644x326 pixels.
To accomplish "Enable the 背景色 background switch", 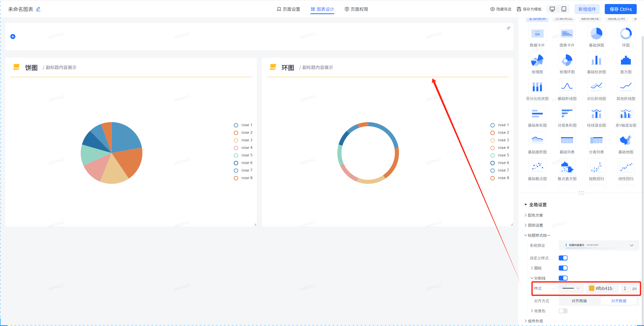I will [x=563, y=311].
